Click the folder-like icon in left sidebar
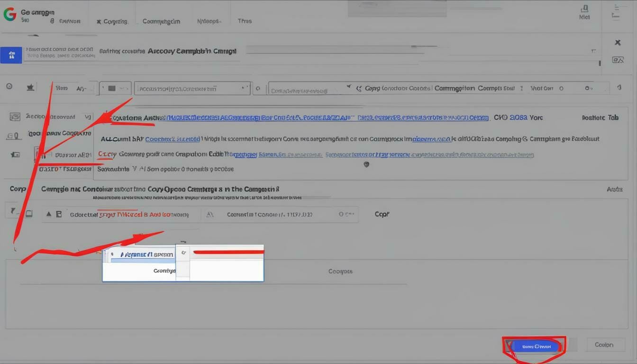This screenshot has height=364, width=637. coord(16,155)
